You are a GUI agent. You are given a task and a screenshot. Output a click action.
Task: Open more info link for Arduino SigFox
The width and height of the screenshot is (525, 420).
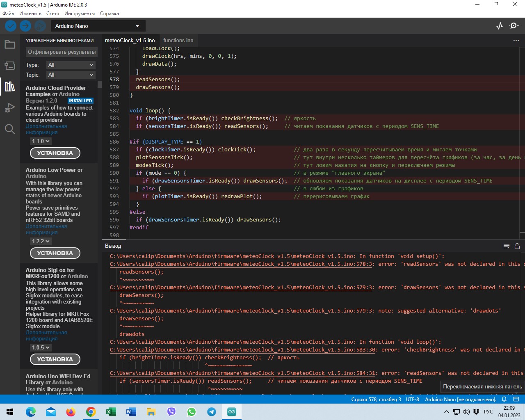click(46, 336)
